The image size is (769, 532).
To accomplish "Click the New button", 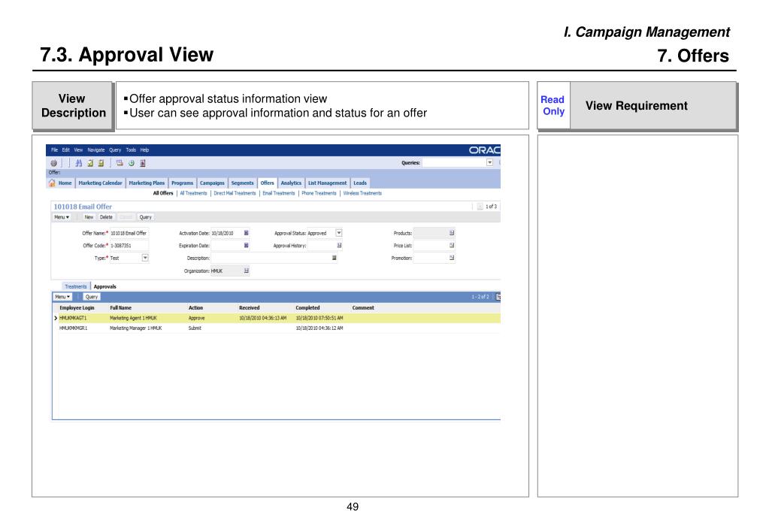I will pos(89,217).
